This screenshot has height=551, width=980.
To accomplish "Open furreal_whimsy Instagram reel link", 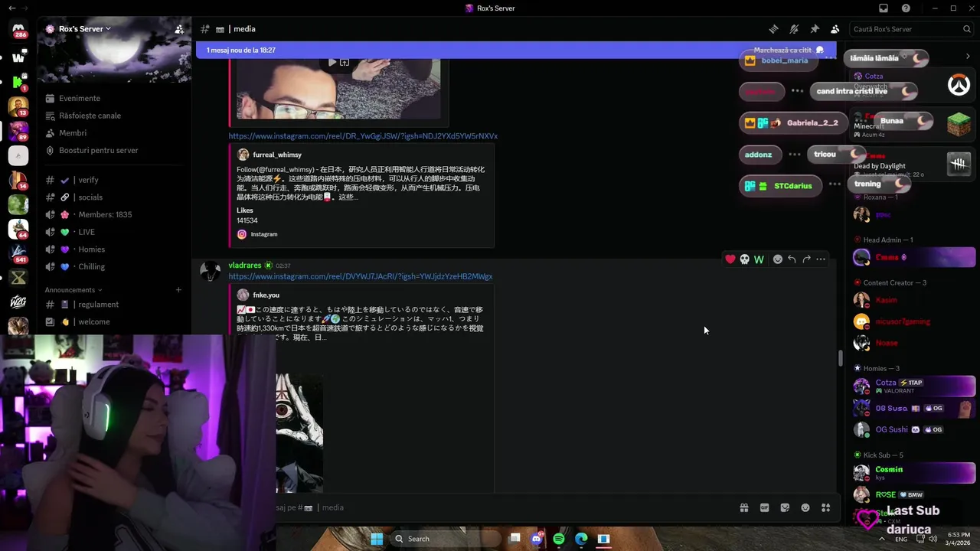I will 363,136.
